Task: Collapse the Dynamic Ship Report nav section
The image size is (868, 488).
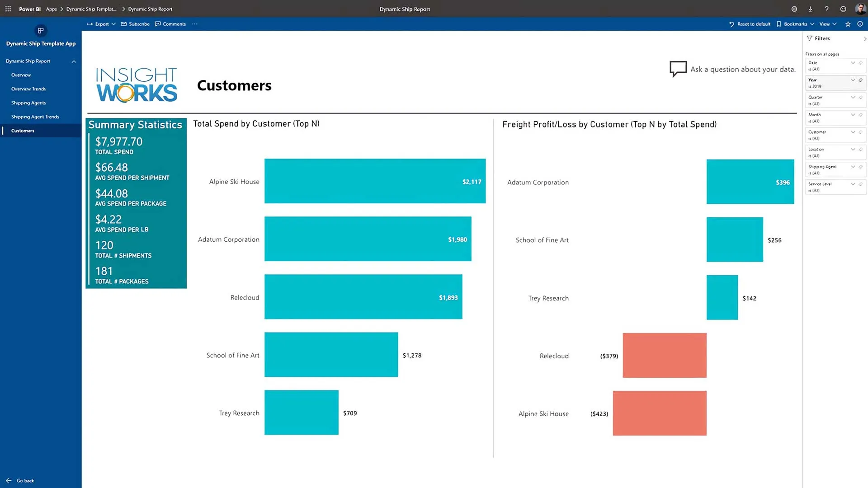Action: coord(74,61)
